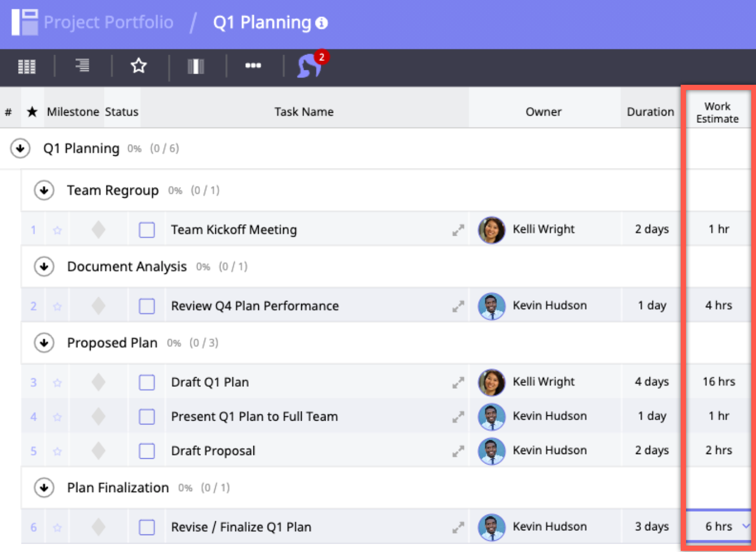Viewport: 756px width, 552px height.
Task: Check the Team Kickoff Meeting status box
Action: coord(147,230)
